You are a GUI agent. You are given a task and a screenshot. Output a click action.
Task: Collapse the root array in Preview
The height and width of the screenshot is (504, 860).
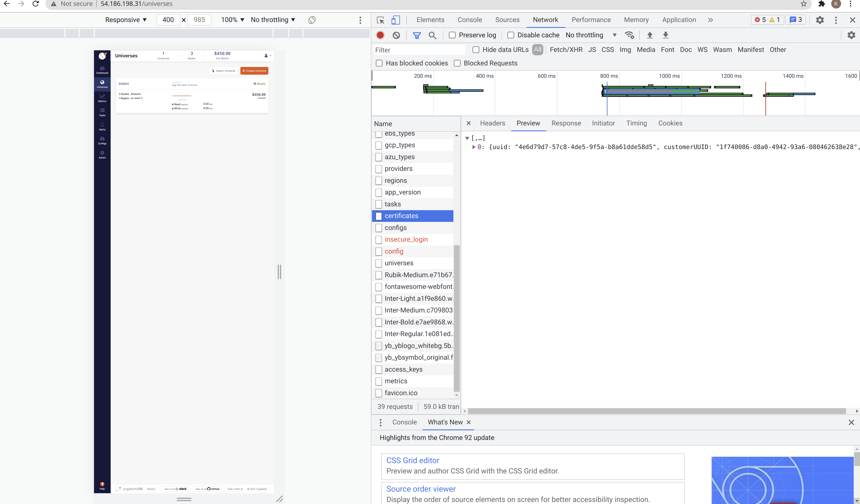(x=467, y=138)
